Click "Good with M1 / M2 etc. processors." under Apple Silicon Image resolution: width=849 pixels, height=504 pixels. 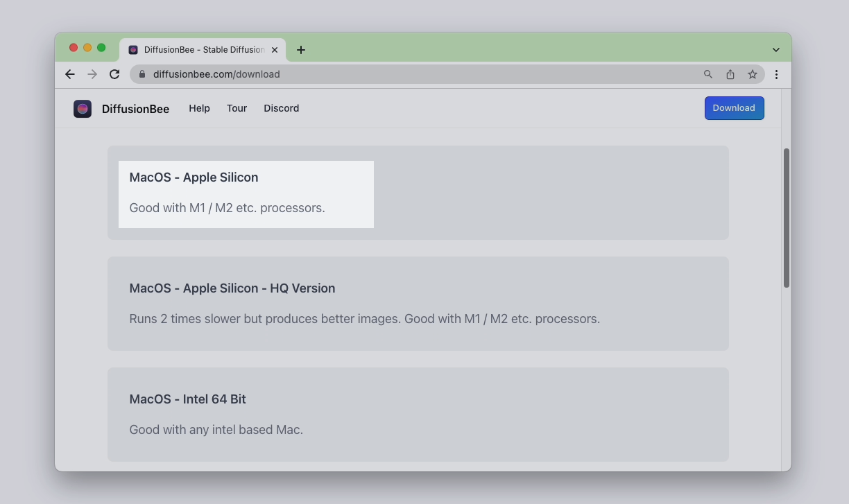click(x=227, y=208)
